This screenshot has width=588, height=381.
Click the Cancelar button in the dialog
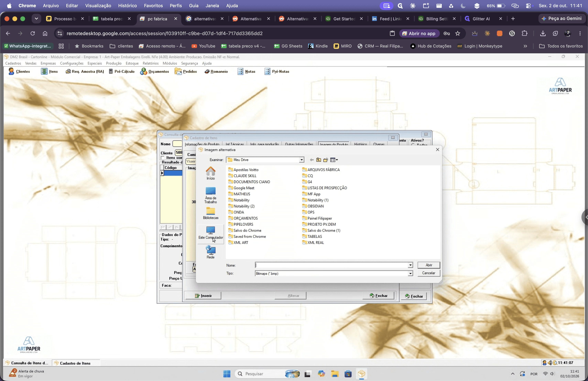click(x=429, y=273)
